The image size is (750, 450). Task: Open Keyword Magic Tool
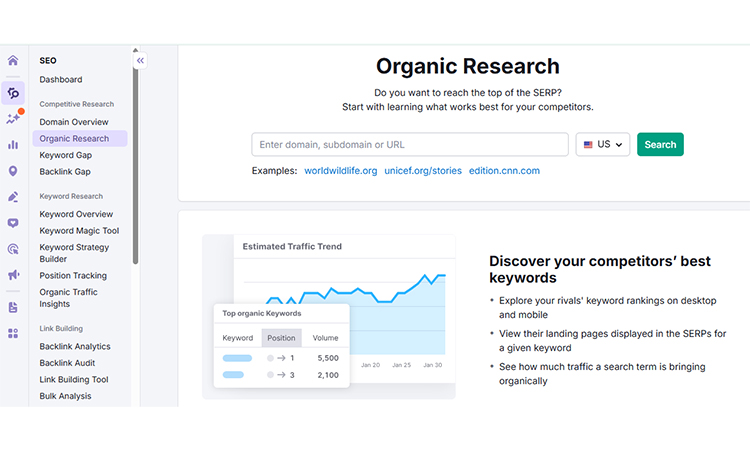pos(79,230)
